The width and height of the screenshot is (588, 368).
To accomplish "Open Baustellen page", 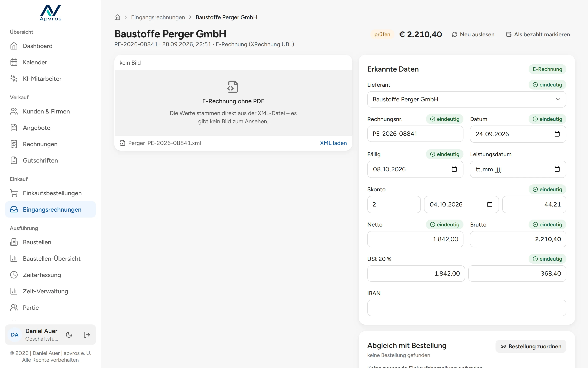I will (51, 242).
